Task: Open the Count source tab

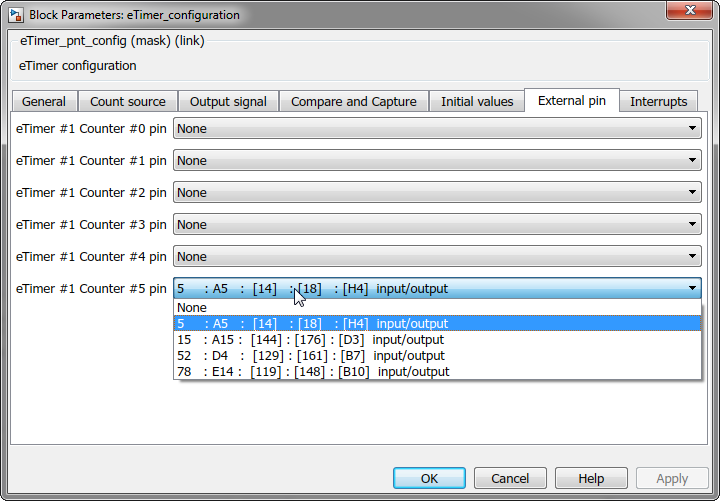Action: [x=128, y=101]
